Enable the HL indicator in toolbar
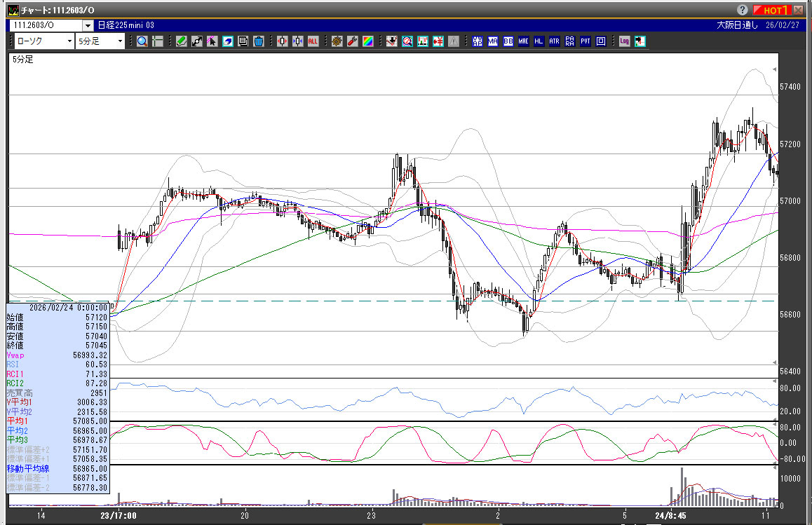The image size is (812, 525). [539, 41]
